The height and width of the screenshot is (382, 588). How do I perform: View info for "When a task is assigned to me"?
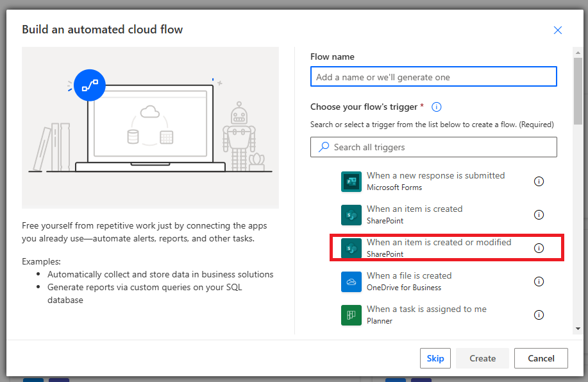(539, 315)
